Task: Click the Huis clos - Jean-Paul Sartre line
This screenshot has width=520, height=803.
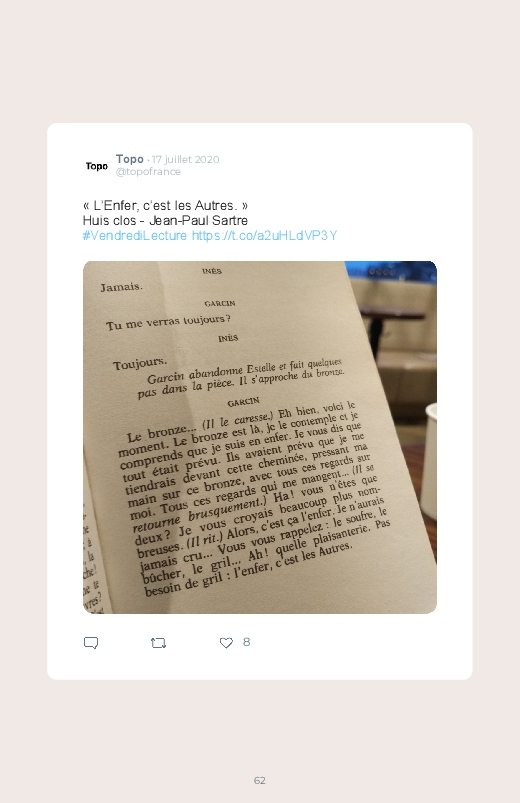Action: (165, 221)
